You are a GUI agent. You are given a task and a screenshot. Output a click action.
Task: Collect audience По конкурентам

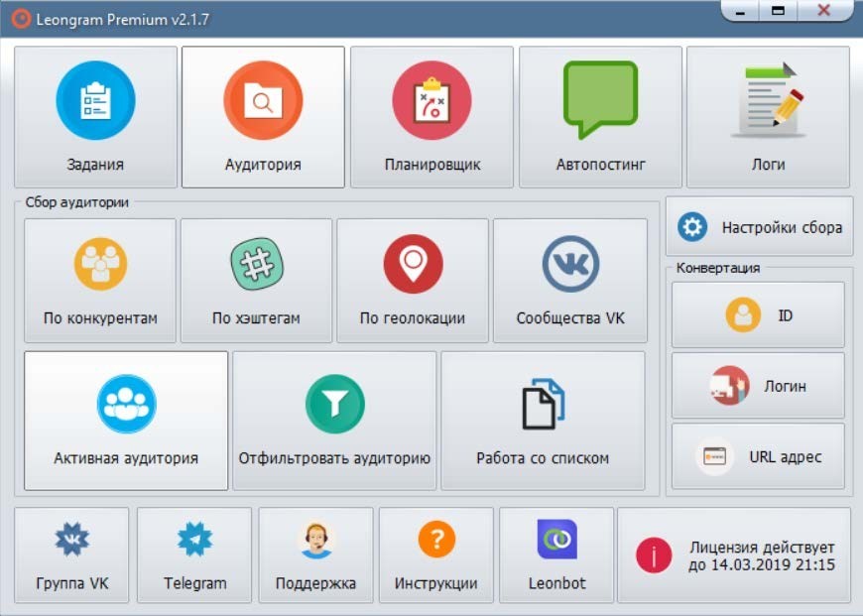[99, 280]
